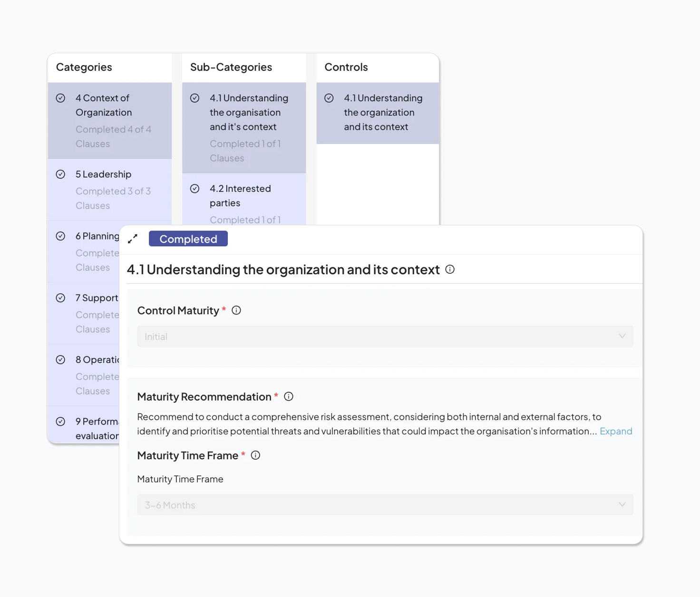
Task: Click chevron arrow of 3-6 Months dropdown
Action: (x=622, y=504)
